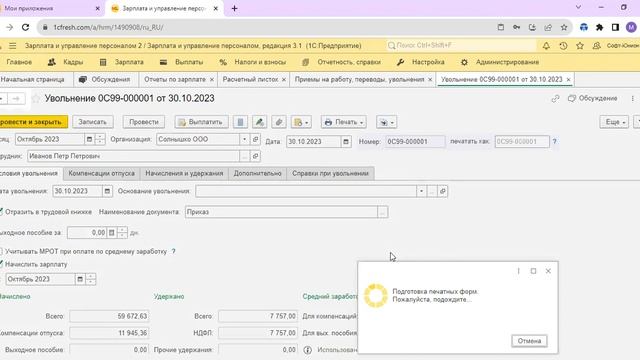640x360 pixels.
Task: Toggle Учитывать МРОТ при оплате checkbox
Action: coord(1,251)
